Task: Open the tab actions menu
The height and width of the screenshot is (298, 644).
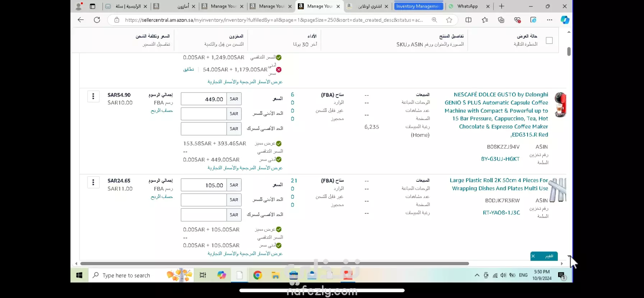Action: (x=92, y=6)
